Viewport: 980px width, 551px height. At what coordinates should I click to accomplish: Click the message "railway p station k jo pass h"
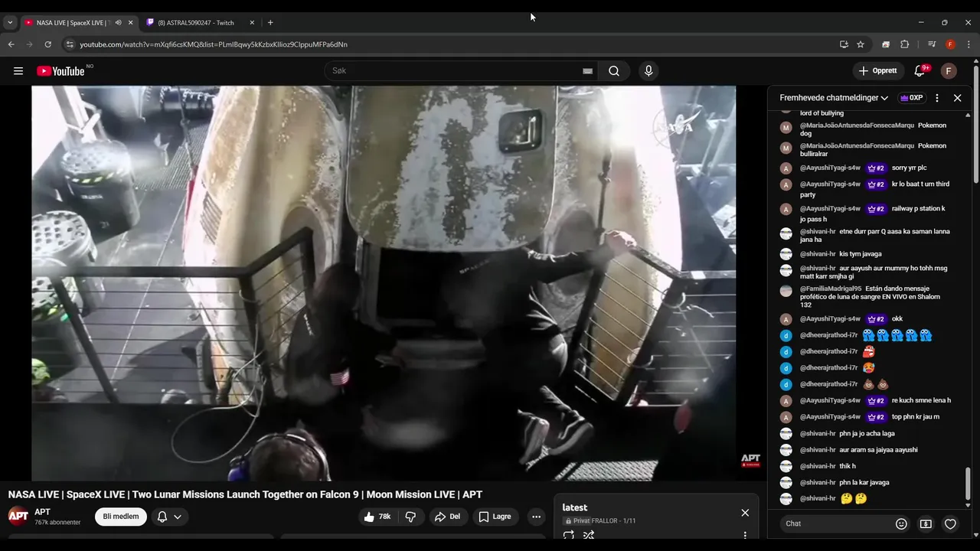(873, 214)
